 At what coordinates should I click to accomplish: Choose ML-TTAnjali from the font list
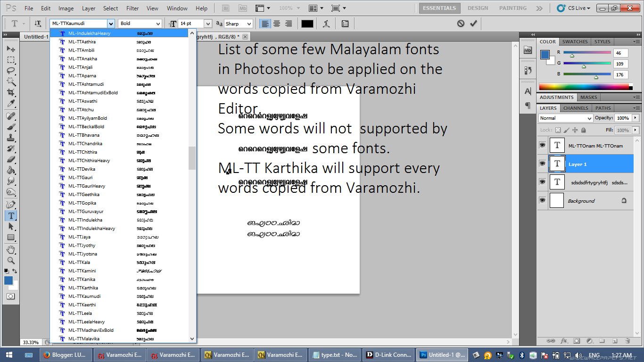[x=123, y=67]
